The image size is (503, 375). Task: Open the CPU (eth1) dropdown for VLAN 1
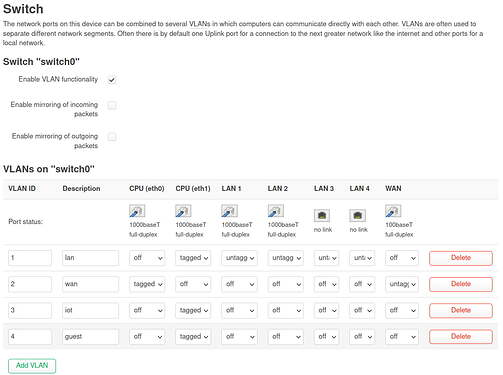point(193,258)
